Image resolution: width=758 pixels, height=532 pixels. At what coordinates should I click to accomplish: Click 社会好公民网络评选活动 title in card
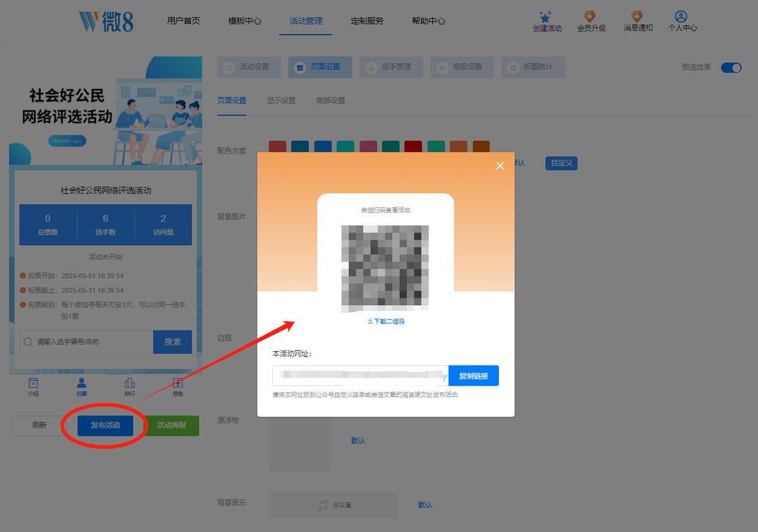pyautogui.click(x=105, y=190)
